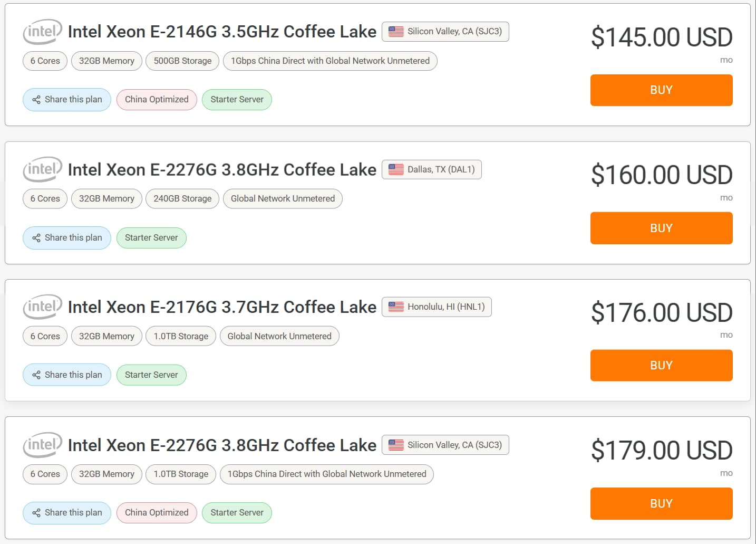The image size is (756, 544).
Task: Buy the $145.00 USD Xeon E-2146G server
Action: pyautogui.click(x=661, y=90)
